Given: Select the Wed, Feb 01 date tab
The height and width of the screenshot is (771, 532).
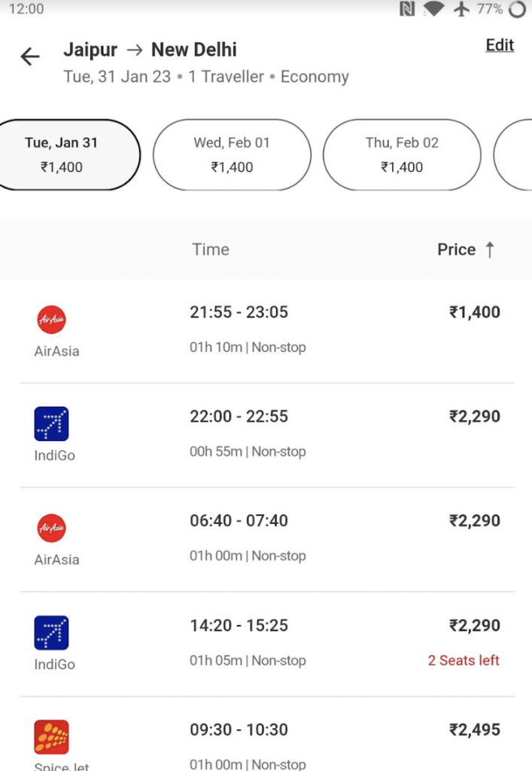Looking at the screenshot, I should coord(232,154).
